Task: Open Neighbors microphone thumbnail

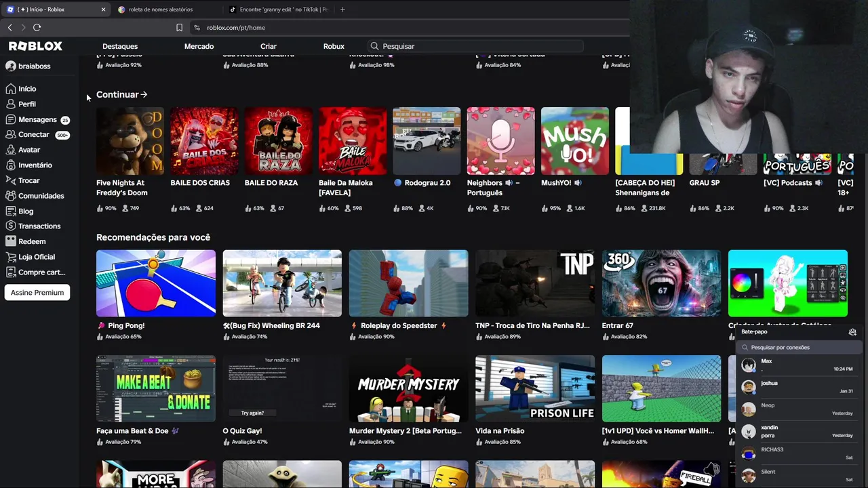Action: 501,141
